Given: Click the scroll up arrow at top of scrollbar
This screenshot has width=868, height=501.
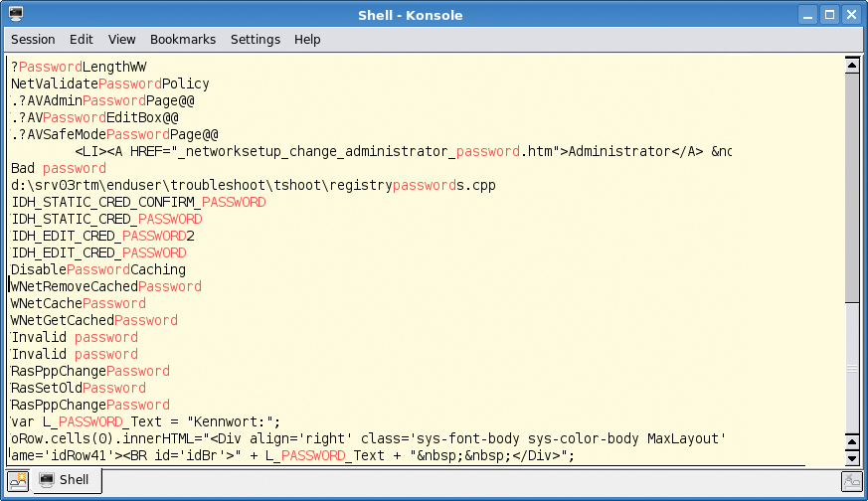Looking at the screenshot, I should point(852,65).
